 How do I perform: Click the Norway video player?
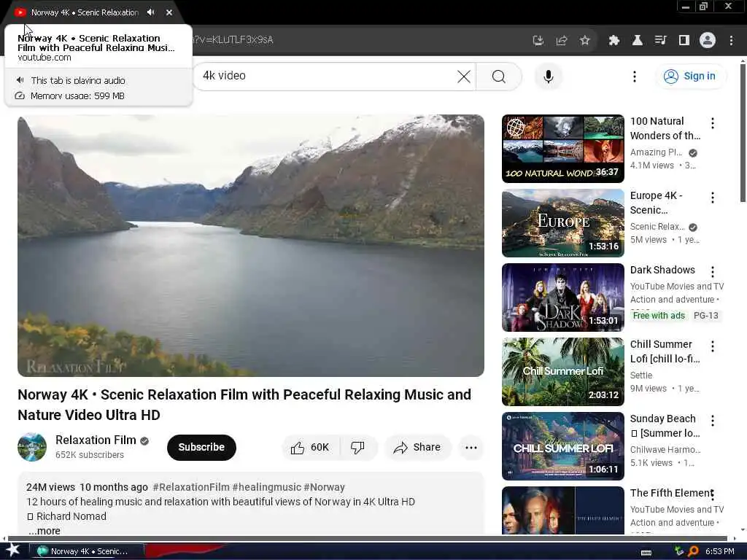(251, 246)
